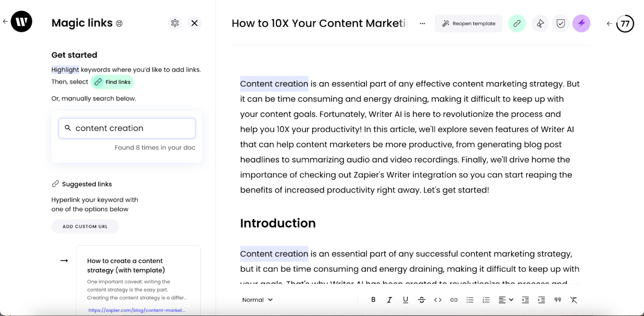This screenshot has height=316, width=644.
Task: Click the Get started heading
Action: [75, 55]
